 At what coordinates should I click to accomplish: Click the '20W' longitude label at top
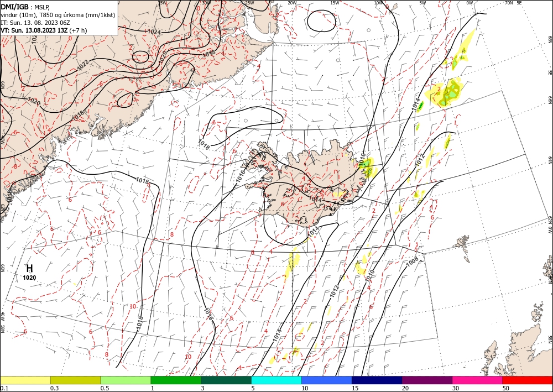point(292,2)
